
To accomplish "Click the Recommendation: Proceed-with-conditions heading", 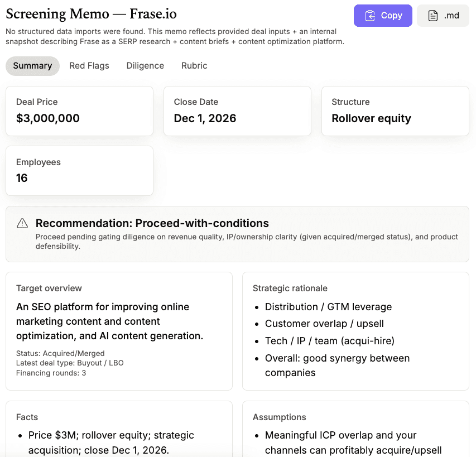I will tap(152, 223).
